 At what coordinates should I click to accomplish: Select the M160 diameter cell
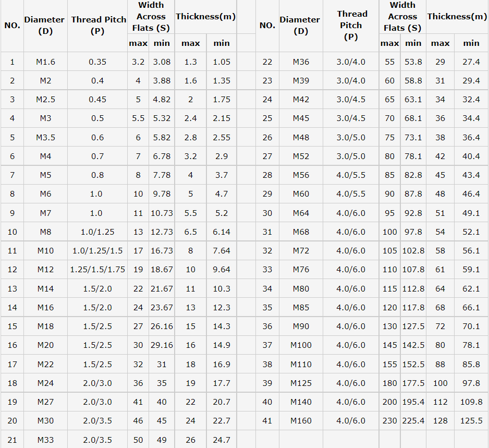(301, 421)
